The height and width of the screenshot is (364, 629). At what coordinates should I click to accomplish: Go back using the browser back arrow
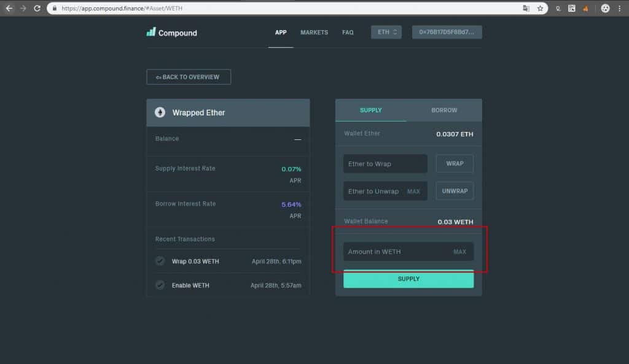click(x=9, y=8)
